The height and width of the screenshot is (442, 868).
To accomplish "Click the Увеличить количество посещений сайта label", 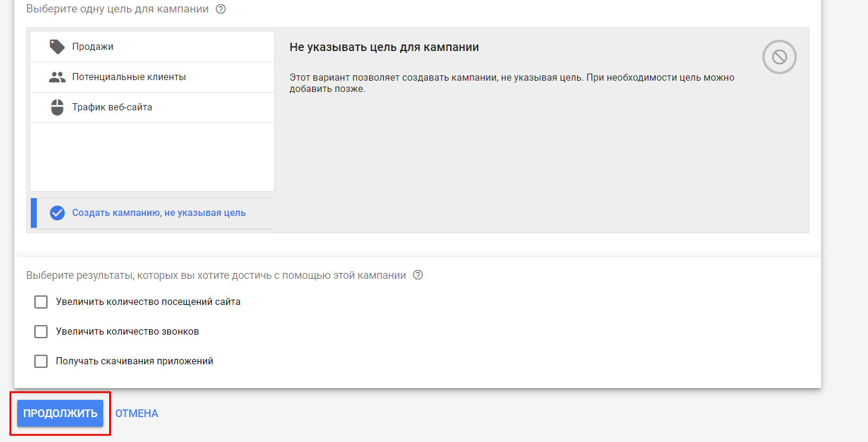I will 148,302.
